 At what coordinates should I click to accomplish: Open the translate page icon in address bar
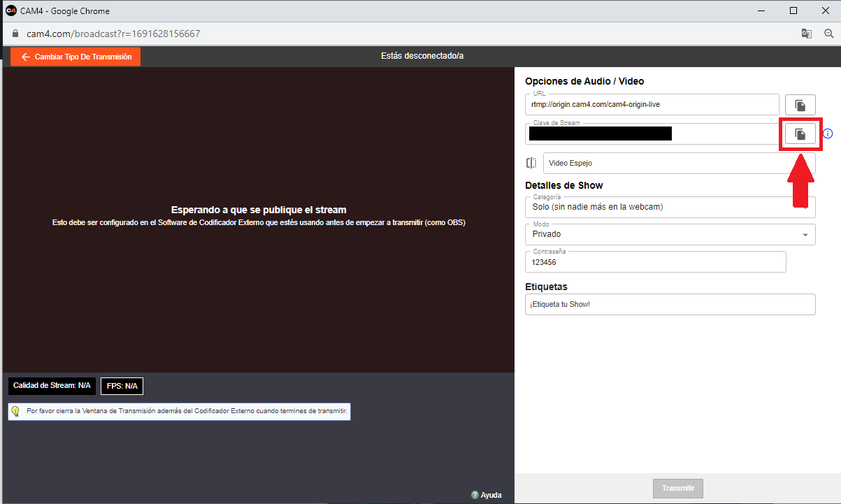[807, 34]
